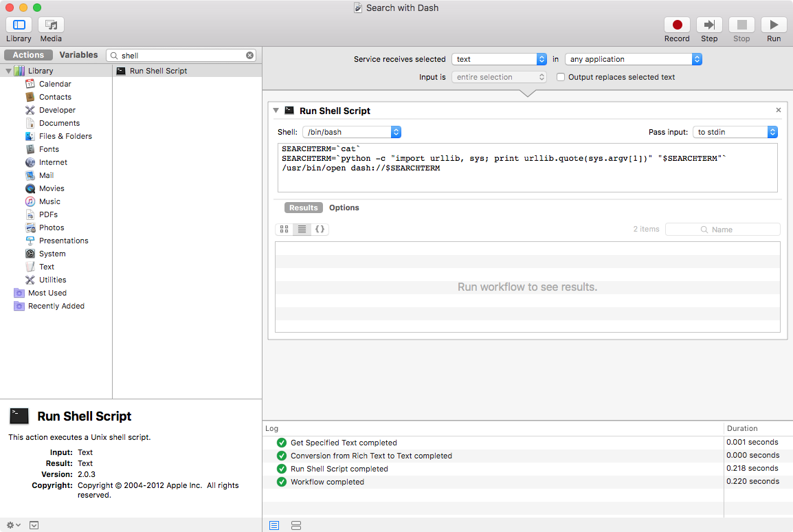Open the Shell /bin/bash dropdown
The width and height of the screenshot is (793, 532).
[x=351, y=132]
